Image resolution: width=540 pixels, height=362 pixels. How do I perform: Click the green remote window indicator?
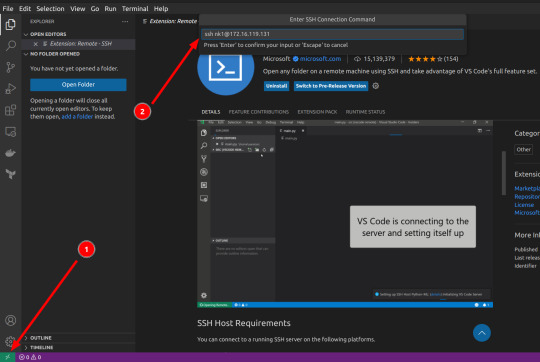[x=8, y=357]
